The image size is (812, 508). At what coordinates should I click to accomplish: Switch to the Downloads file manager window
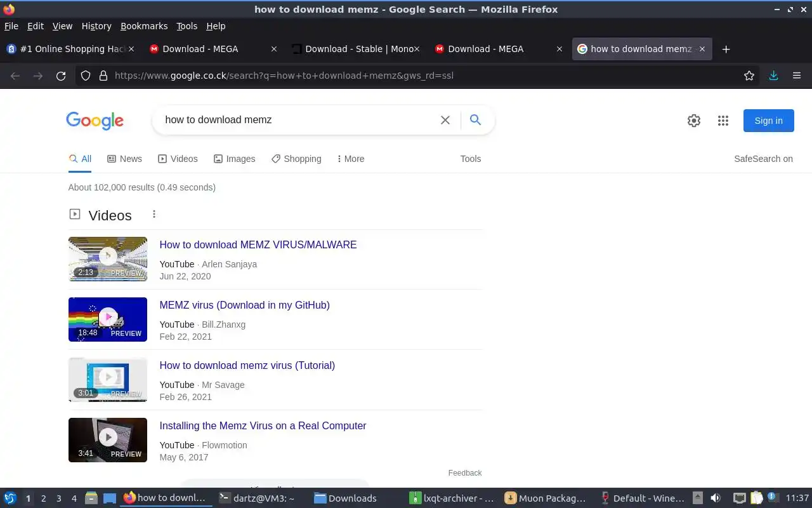click(355, 498)
